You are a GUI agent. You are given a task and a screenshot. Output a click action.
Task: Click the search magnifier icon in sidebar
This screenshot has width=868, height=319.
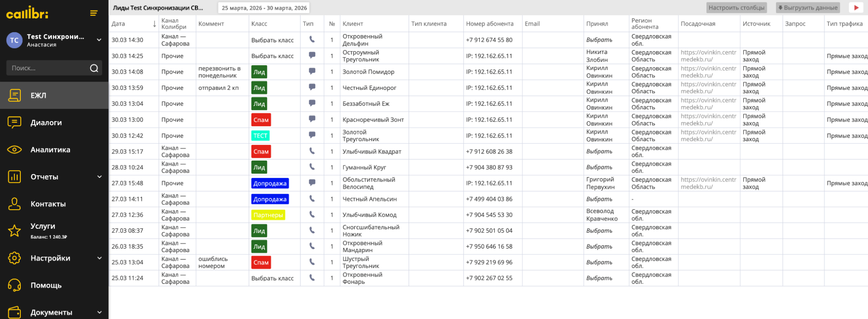[94, 68]
